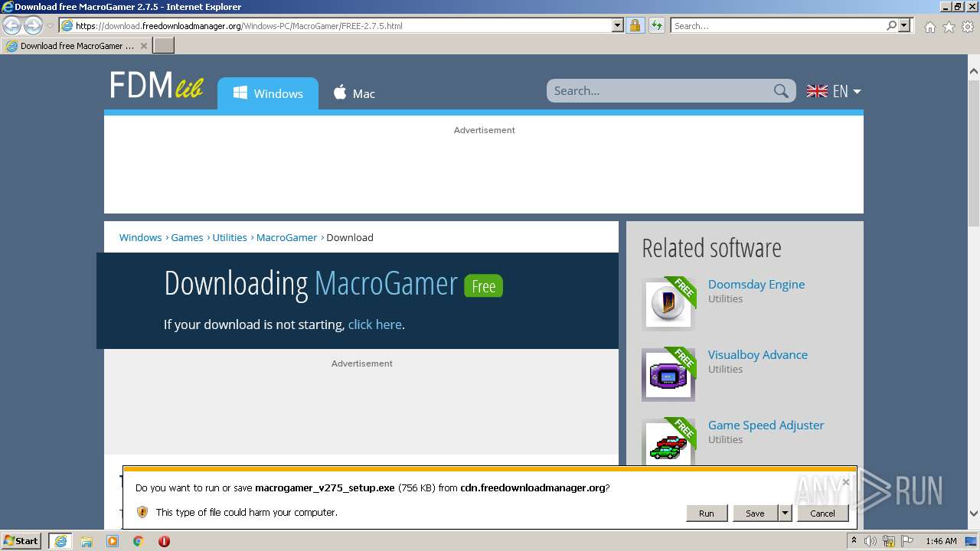Expand the address bar history dropdown
The height and width of the screenshot is (551, 980).
618,25
